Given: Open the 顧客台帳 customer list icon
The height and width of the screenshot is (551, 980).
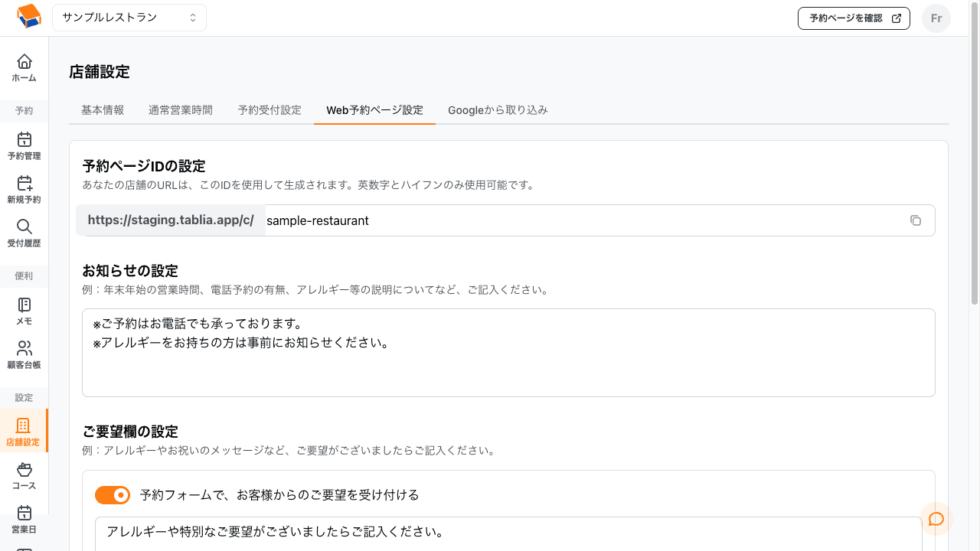Looking at the screenshot, I should tap(24, 354).
